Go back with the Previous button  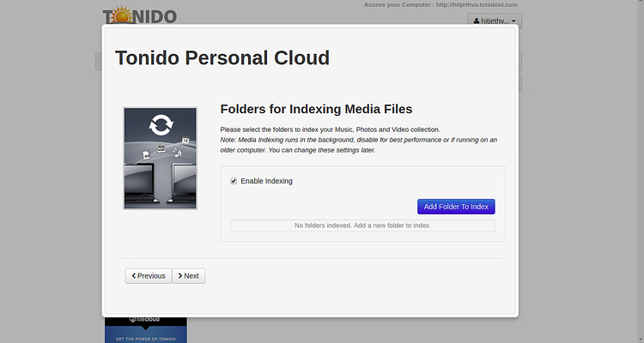148,275
